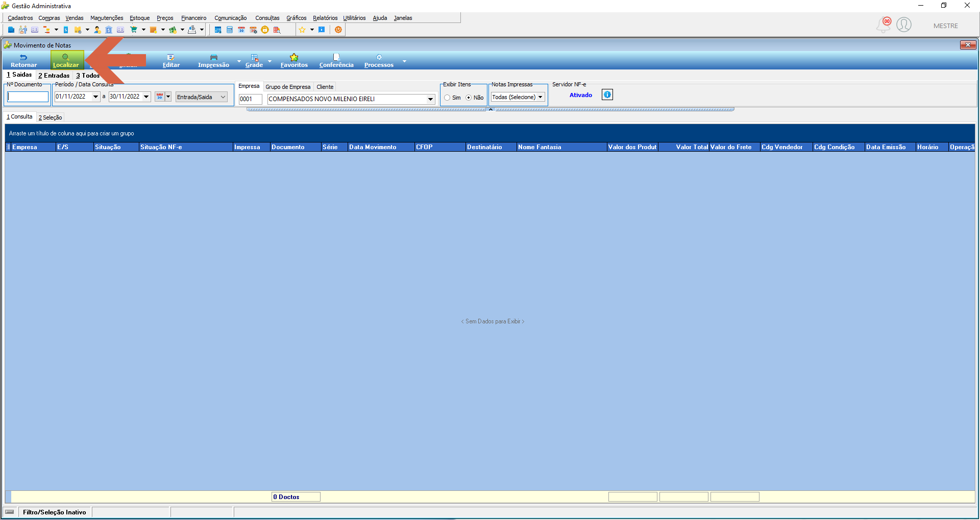Sort by the Destinatário column header
980x520 pixels.
tap(491, 147)
